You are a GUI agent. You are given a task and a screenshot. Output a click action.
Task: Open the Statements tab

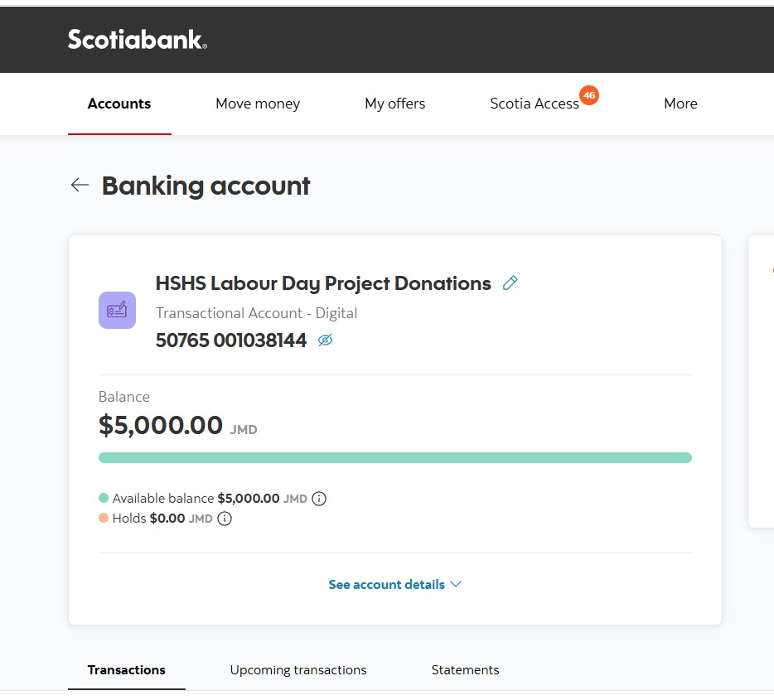465,670
